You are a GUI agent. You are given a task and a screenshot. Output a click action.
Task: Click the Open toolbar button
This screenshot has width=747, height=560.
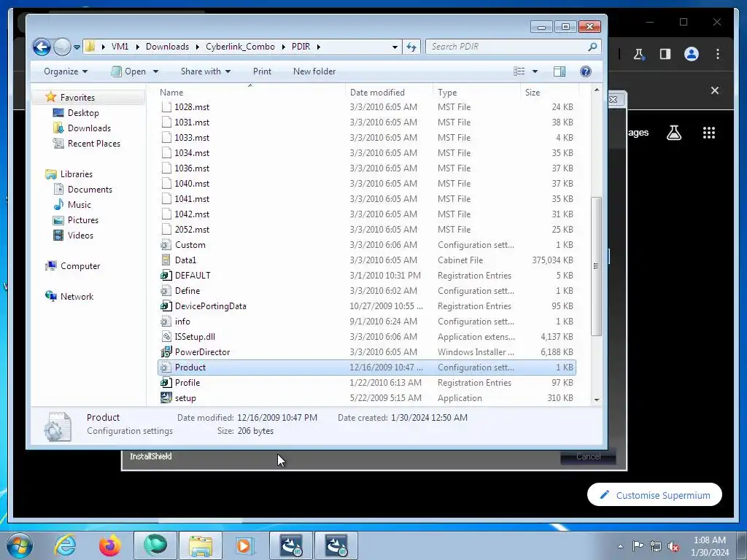click(x=128, y=71)
